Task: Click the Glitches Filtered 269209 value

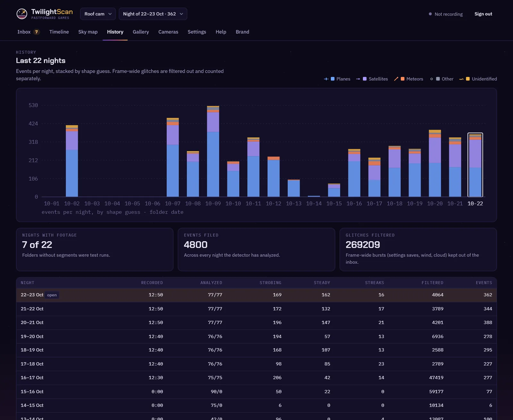Action: [x=363, y=245]
